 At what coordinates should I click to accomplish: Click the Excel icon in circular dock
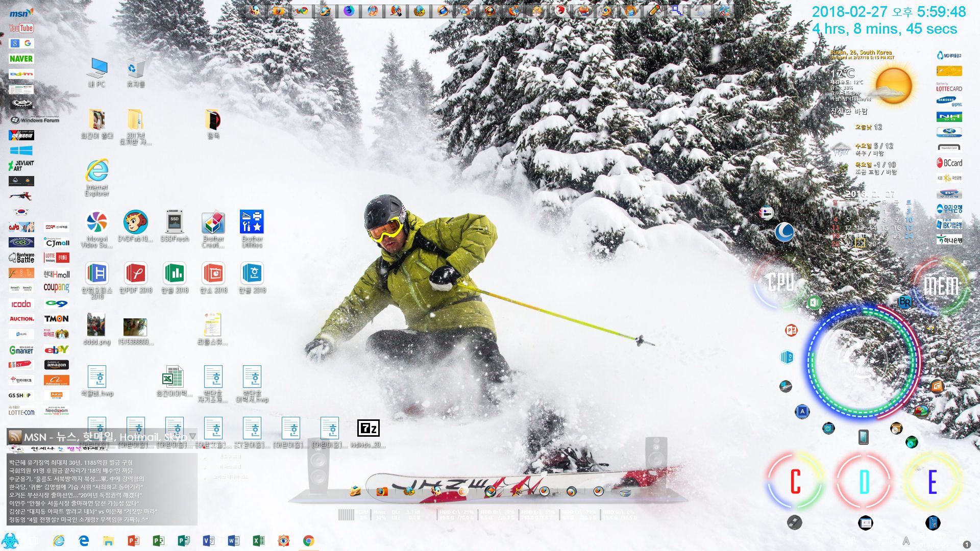(x=814, y=303)
